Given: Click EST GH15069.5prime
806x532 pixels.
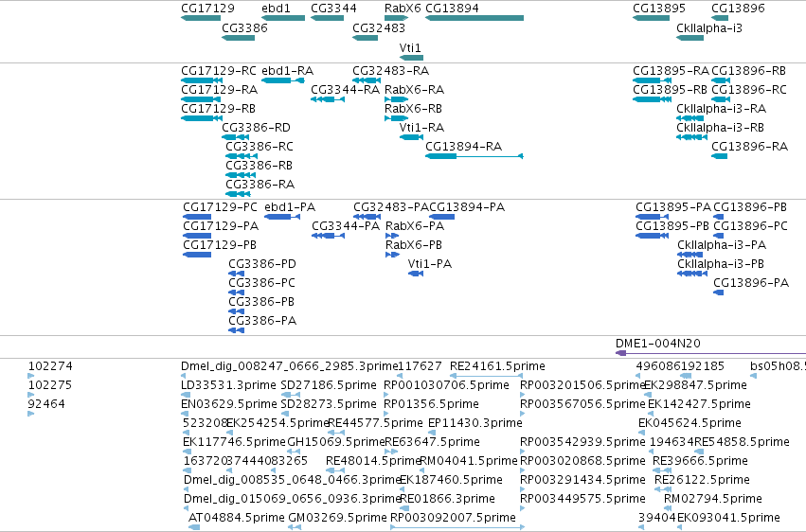Looking at the screenshot, I should coord(294,452).
